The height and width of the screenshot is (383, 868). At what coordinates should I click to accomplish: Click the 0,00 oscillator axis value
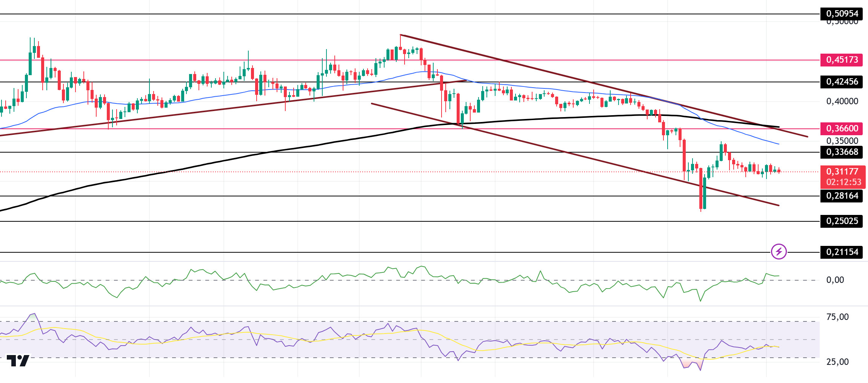pyautogui.click(x=835, y=280)
